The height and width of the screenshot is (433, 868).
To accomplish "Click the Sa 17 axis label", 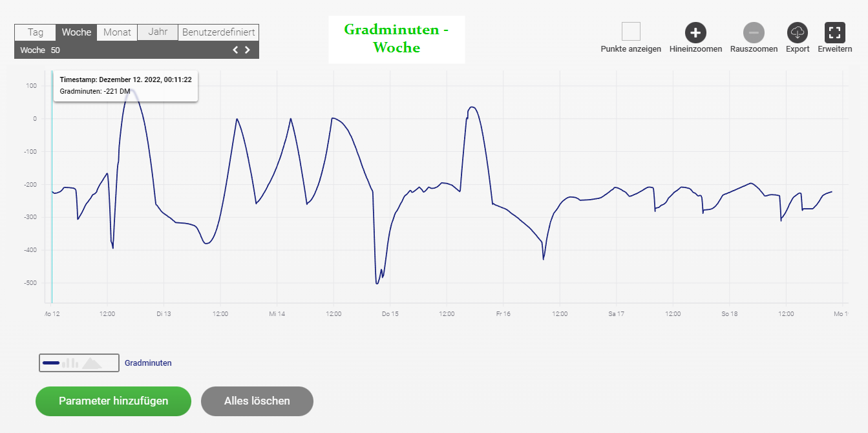I will (x=617, y=314).
